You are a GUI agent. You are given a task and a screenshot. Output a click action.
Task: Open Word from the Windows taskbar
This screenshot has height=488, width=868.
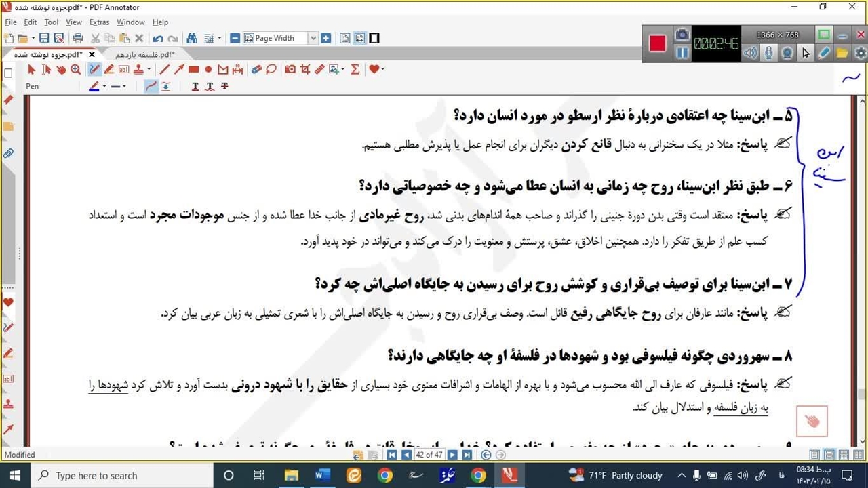[319, 475]
